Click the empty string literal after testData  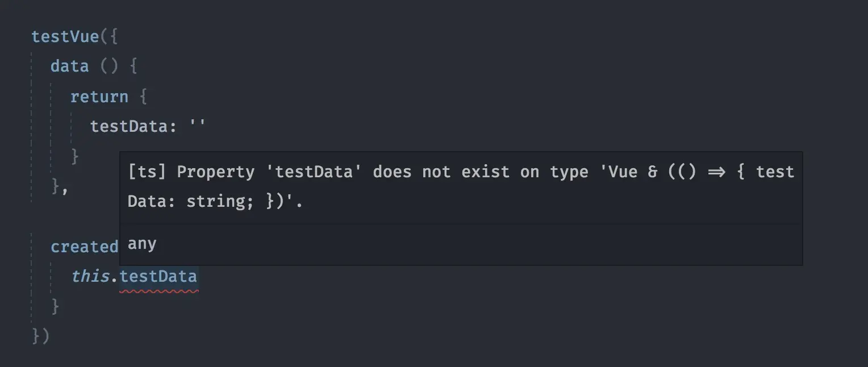(x=197, y=126)
